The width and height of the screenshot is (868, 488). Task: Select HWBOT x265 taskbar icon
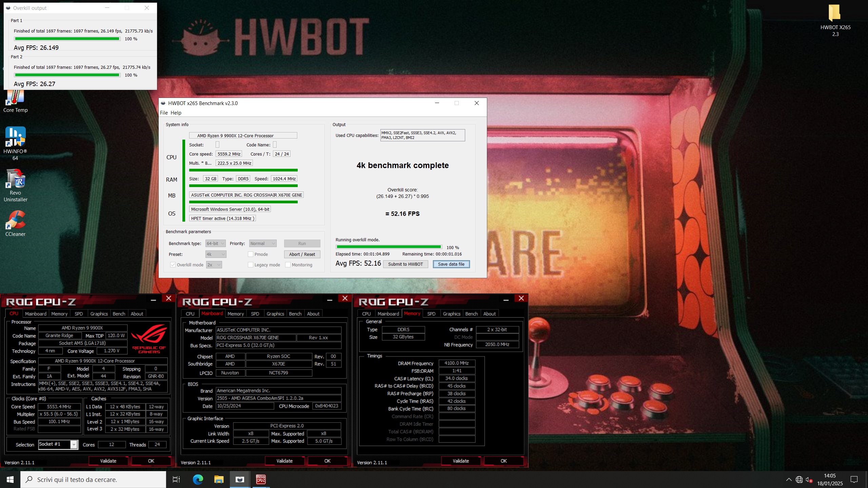coord(240,480)
